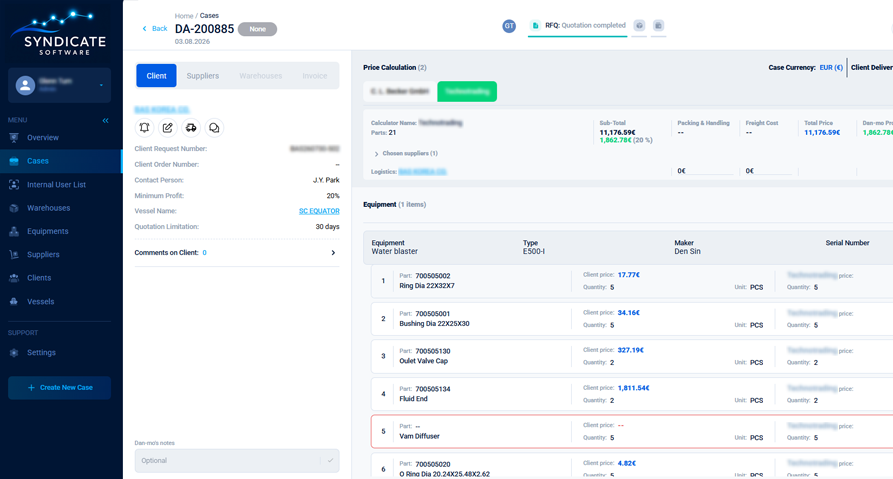Confirm the notes with the checkmark icon
Viewport: 893px width, 479px height.
pos(330,460)
